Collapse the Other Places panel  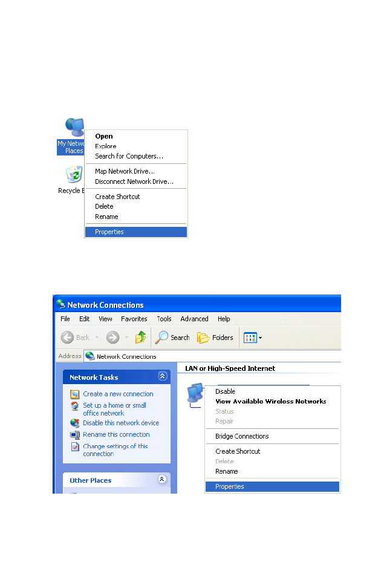click(162, 479)
